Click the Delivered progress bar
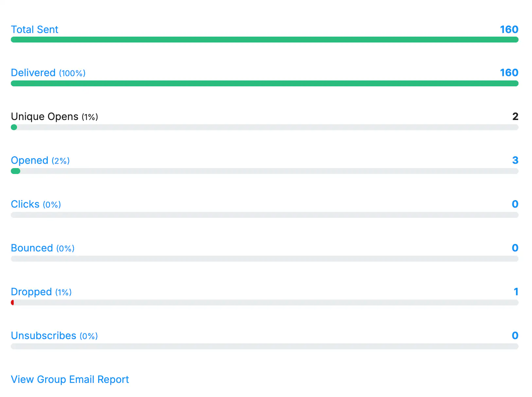Screen dimensions: 532x397 click(264, 83)
